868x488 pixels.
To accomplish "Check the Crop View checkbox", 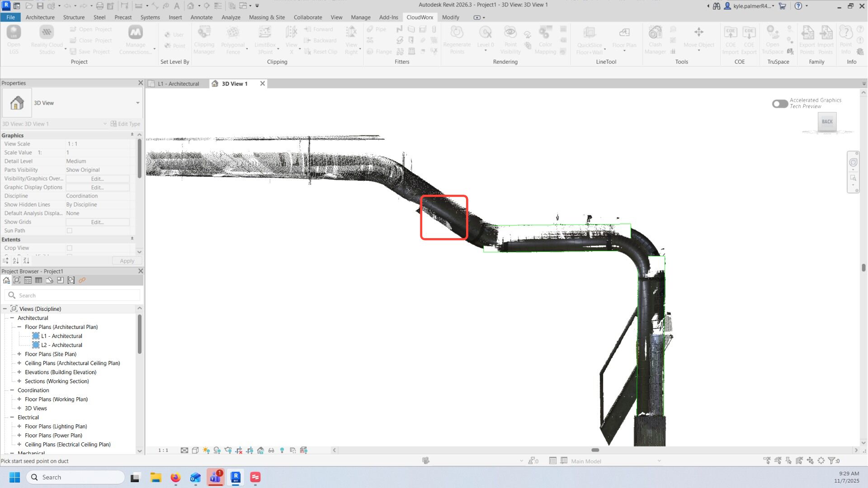I will coord(70,248).
